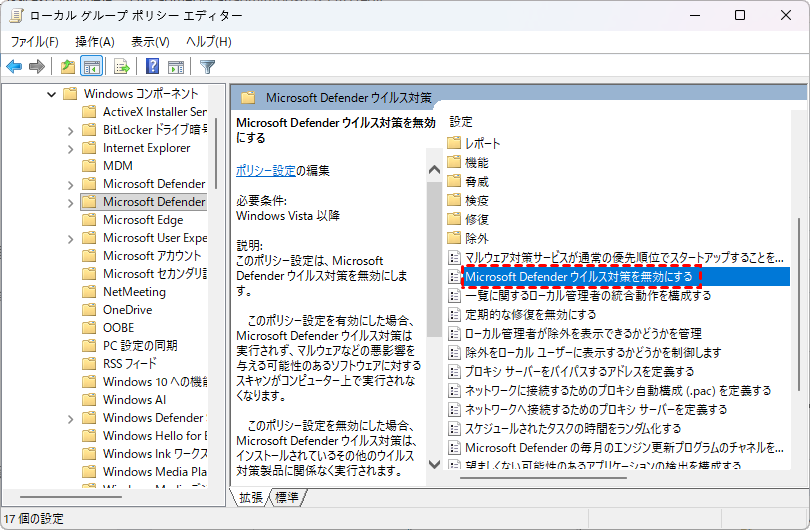
Task: Open the 表示(V) menu
Action: coord(150,41)
